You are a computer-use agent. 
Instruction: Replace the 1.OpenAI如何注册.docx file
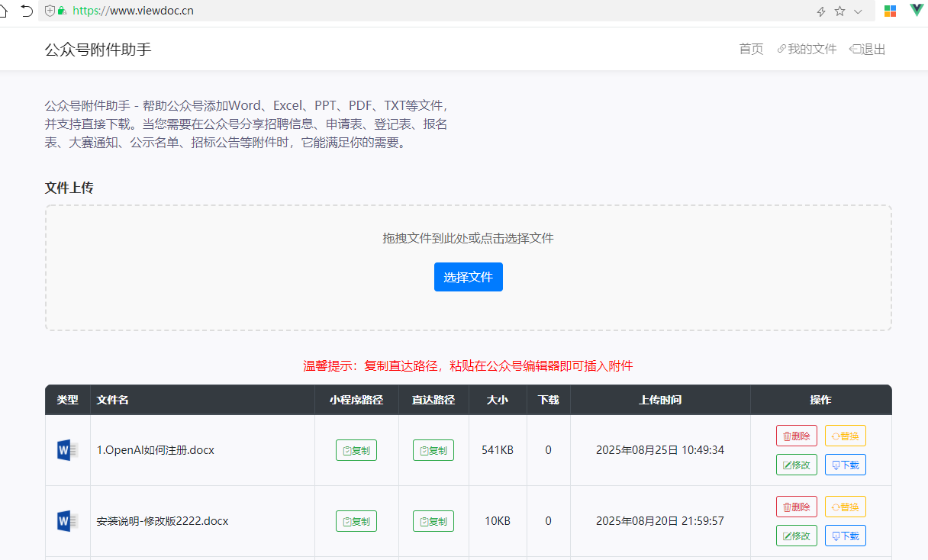pos(846,436)
